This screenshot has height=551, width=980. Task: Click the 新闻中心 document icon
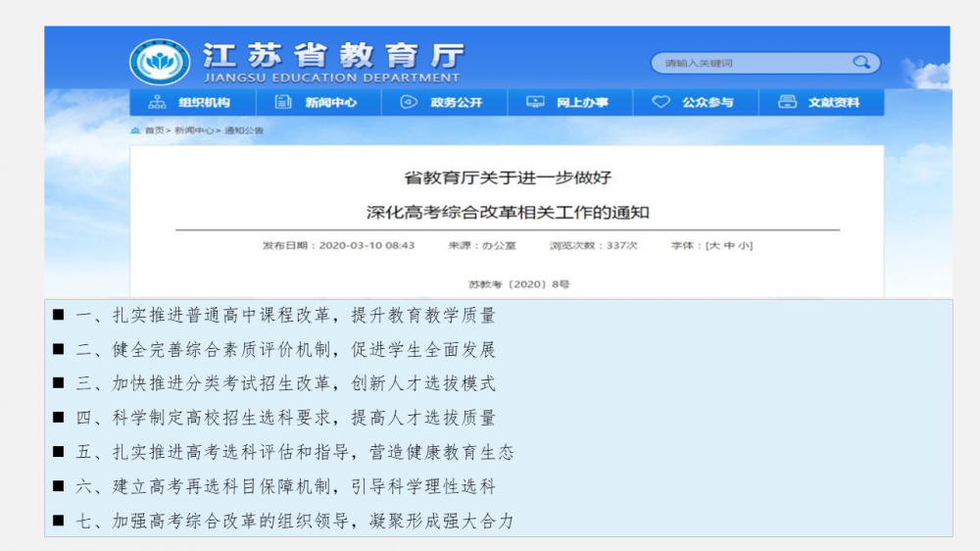283,102
